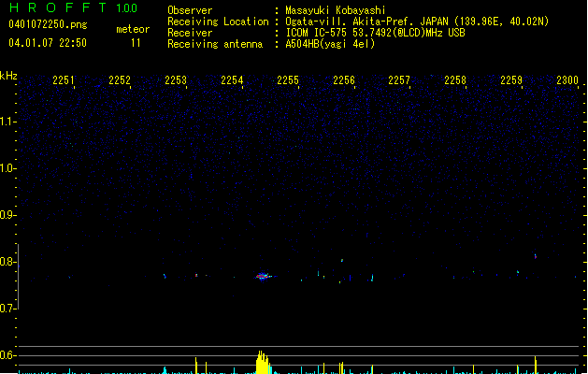Click the 2251 time axis marker
The width and height of the screenshot is (588, 374).
[x=64, y=80]
